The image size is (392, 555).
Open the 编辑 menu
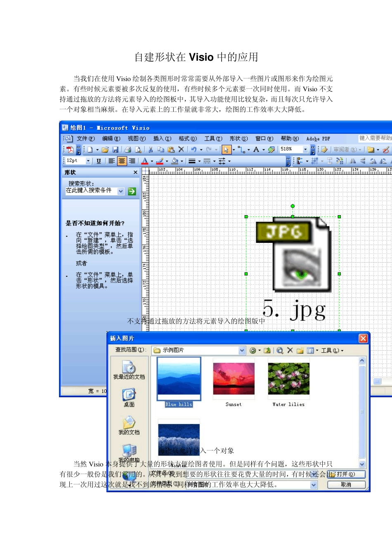coord(111,139)
